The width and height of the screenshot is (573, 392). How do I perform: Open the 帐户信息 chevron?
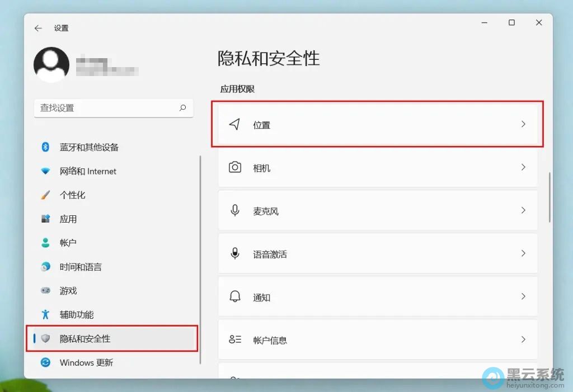(523, 339)
